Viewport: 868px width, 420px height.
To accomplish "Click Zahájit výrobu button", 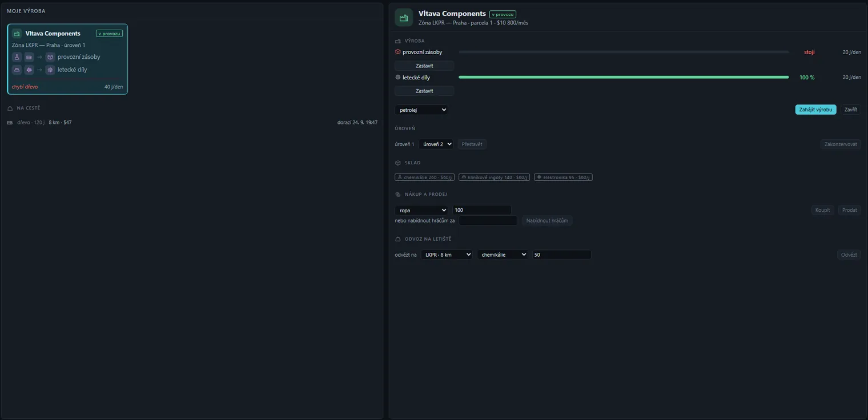I will pyautogui.click(x=815, y=110).
